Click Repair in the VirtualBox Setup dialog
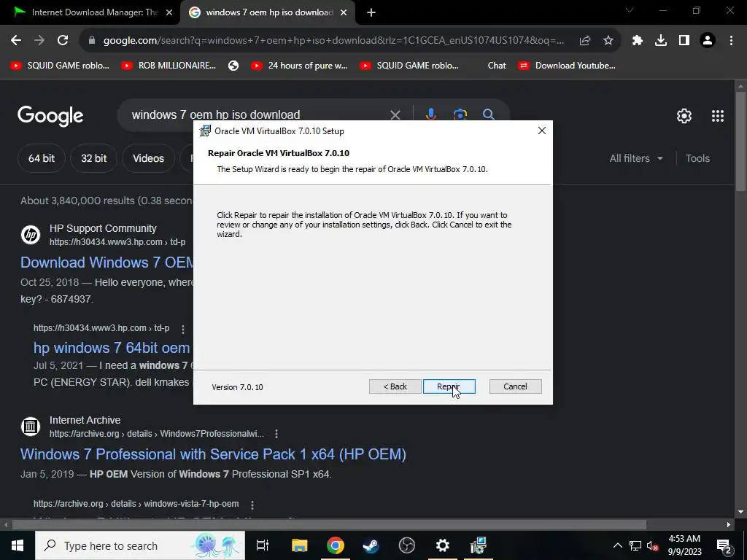 [x=449, y=386]
